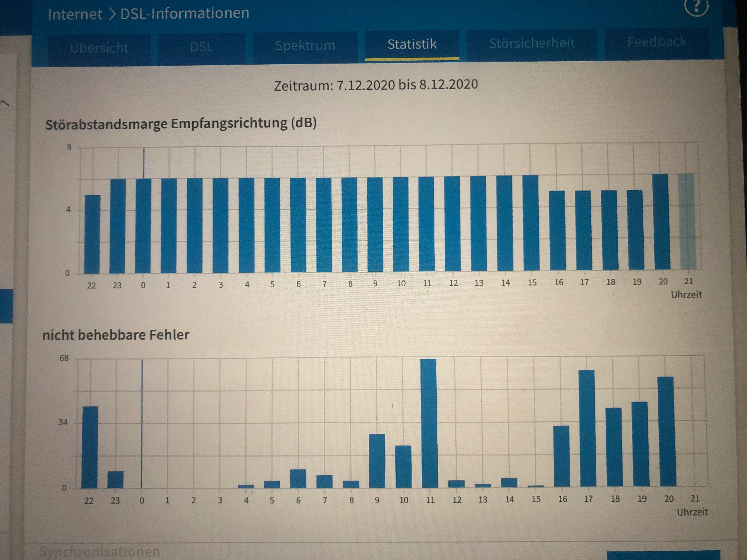Open the DSL tab
Viewport: 747px width, 560px height.
tap(202, 47)
